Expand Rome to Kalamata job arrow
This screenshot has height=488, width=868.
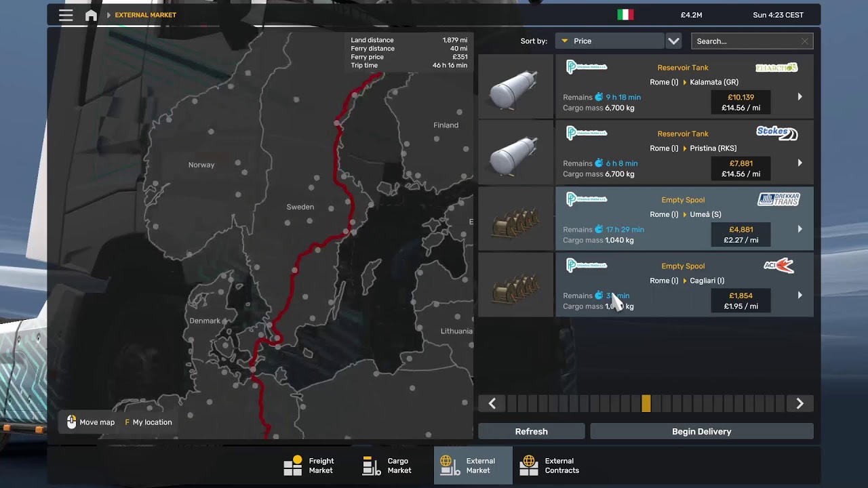coord(800,97)
